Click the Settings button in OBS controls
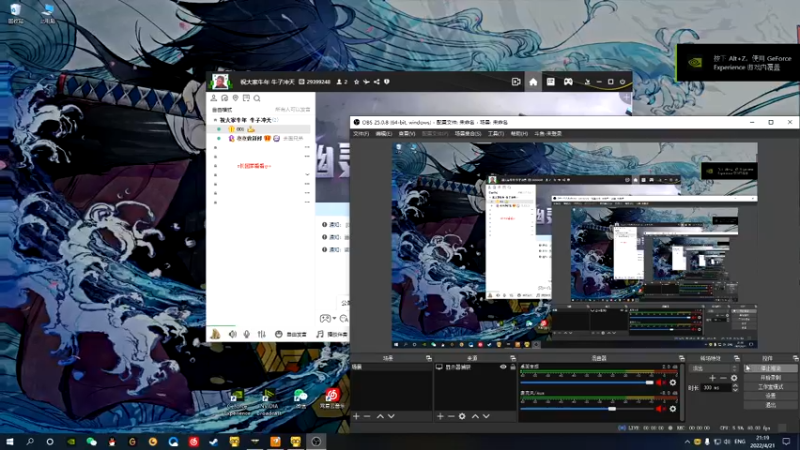The image size is (800, 450). pyautogui.click(x=769, y=395)
